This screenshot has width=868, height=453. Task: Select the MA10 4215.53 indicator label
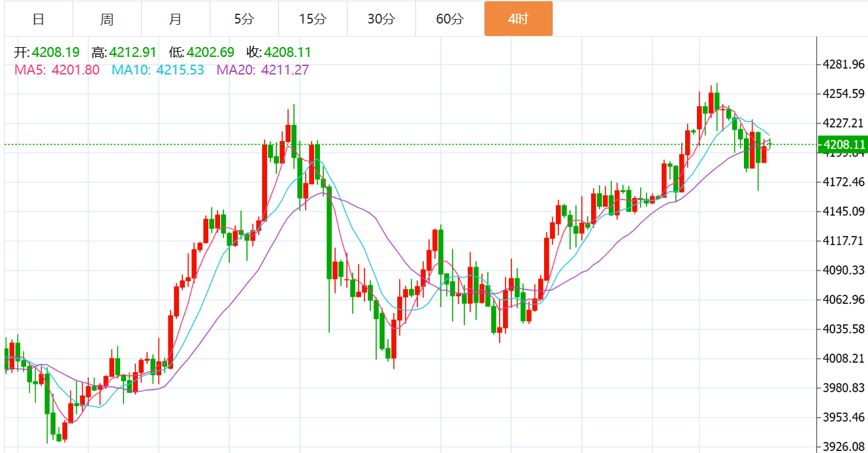click(x=158, y=70)
